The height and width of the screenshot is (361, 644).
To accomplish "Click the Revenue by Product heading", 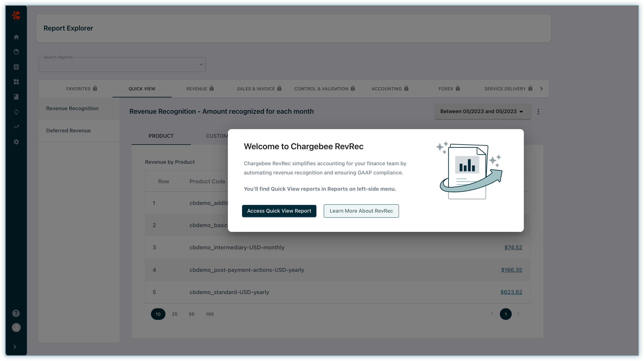I will [x=170, y=162].
